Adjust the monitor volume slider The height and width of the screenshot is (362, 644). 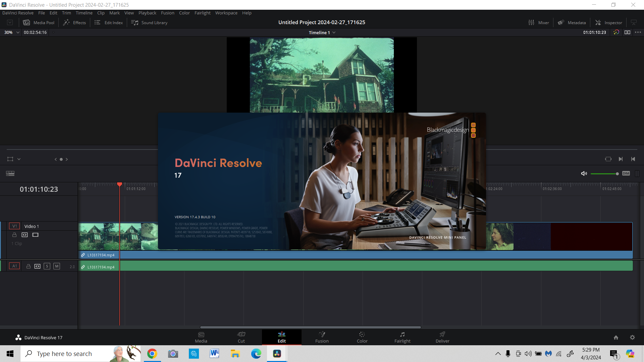[x=604, y=174]
